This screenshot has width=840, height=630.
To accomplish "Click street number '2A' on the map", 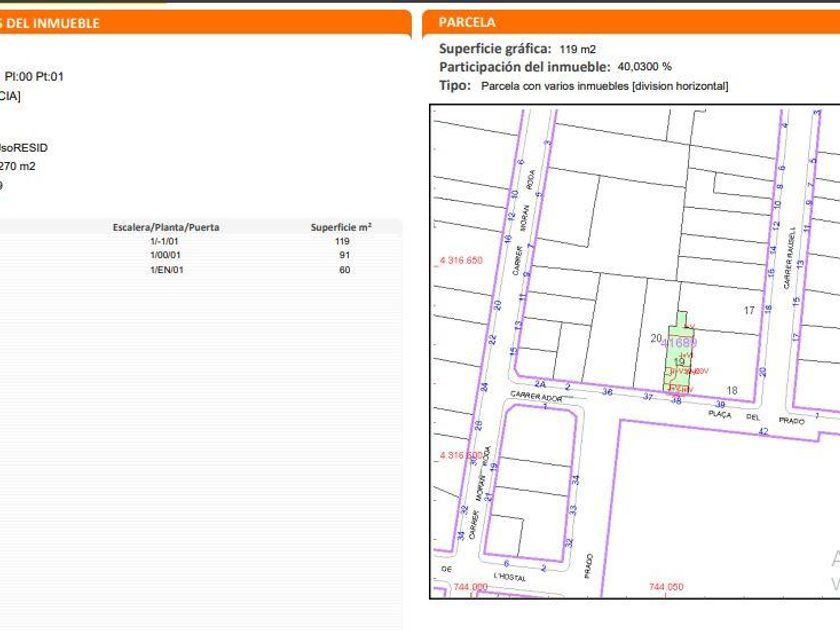I will pos(540,384).
